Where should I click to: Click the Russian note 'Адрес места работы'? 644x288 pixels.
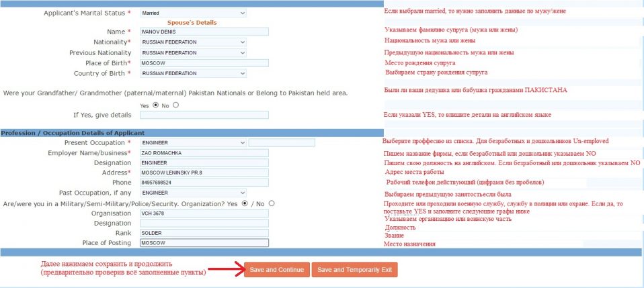(414, 172)
